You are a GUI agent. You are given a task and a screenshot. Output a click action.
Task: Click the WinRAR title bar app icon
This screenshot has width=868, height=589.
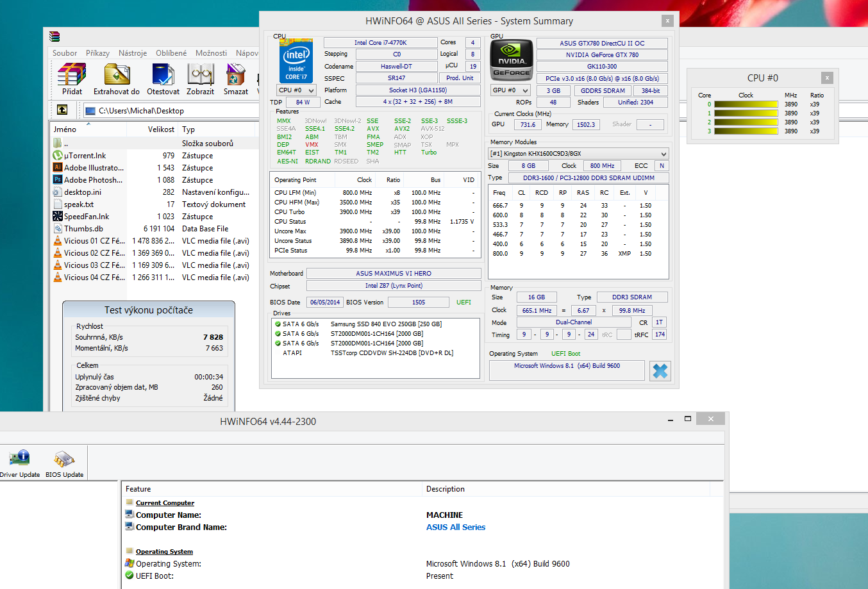pos(54,37)
